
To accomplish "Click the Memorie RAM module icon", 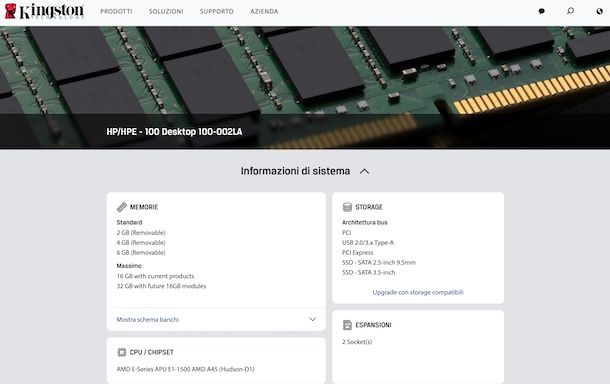I will pos(121,207).
